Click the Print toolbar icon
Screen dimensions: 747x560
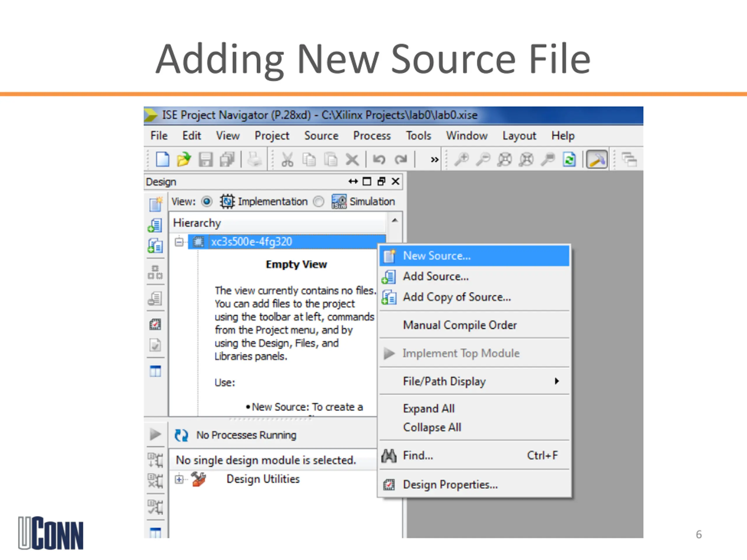coord(254,159)
